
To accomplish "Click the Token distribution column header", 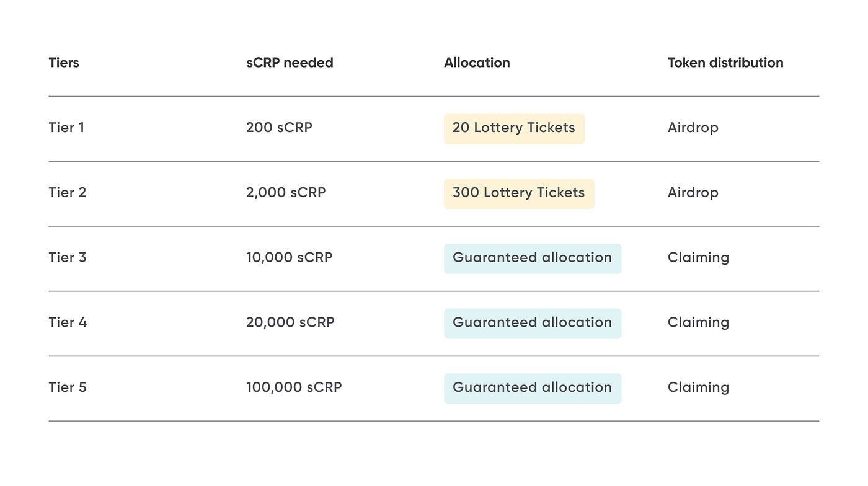I will pos(725,63).
